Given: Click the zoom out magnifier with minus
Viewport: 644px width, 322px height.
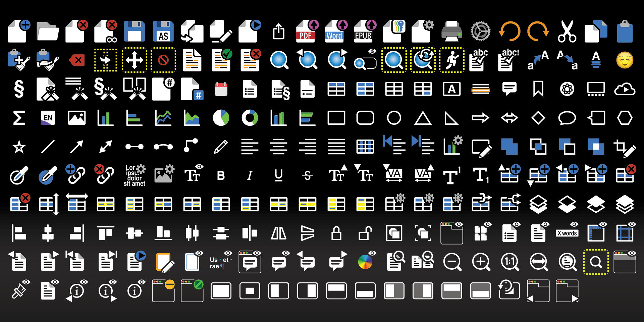Looking at the screenshot, I should [452, 262].
